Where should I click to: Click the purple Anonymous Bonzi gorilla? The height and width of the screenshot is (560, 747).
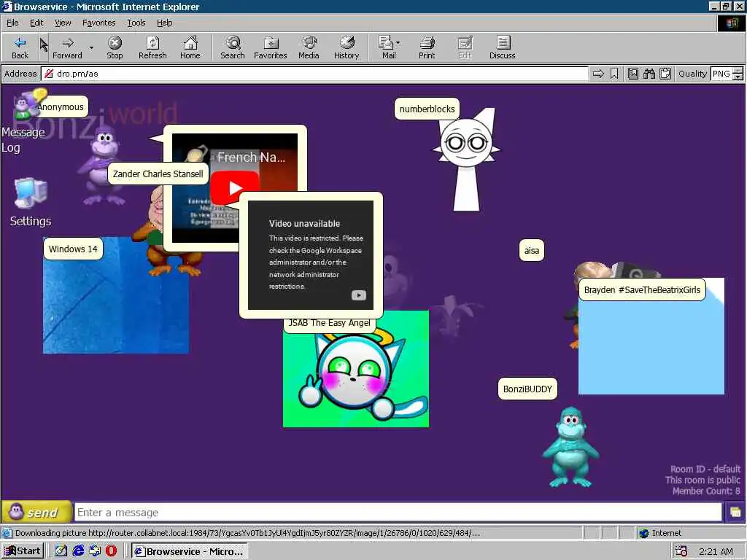pyautogui.click(x=101, y=164)
